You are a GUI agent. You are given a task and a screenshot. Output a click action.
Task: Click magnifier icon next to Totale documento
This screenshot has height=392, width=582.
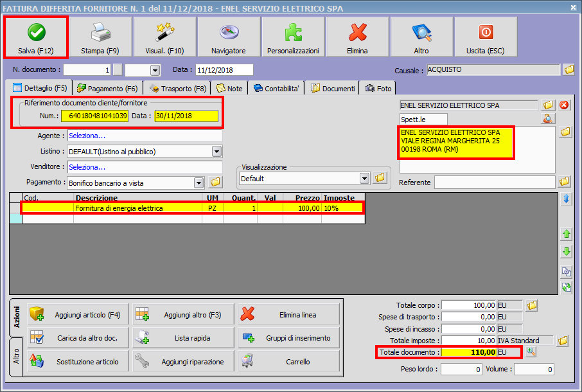[531, 352]
